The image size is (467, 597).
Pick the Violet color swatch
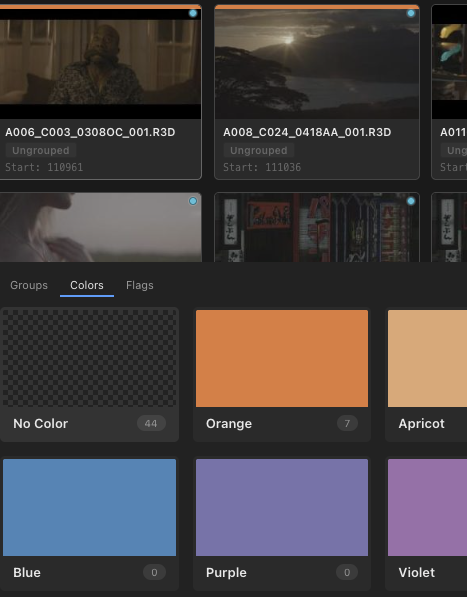point(427,507)
